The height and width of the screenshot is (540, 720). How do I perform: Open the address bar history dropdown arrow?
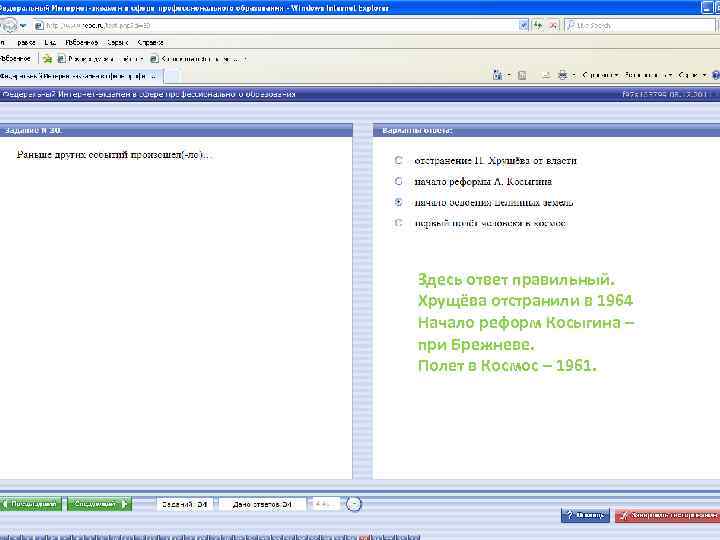click(523, 26)
